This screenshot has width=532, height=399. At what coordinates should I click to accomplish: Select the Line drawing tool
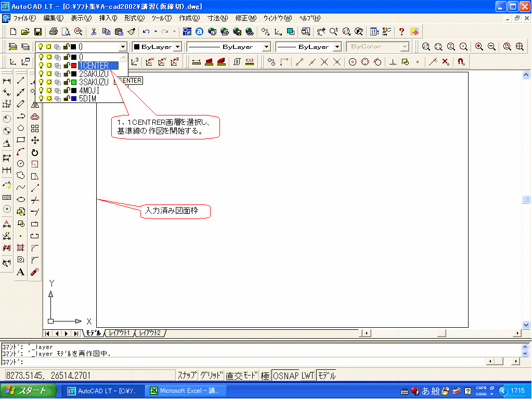pos(21,81)
